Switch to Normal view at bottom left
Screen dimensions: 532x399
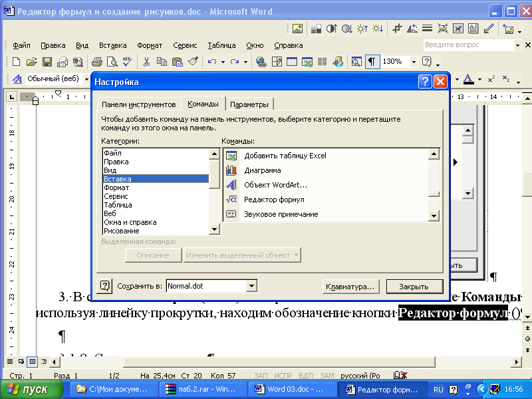pyautogui.click(x=10, y=361)
